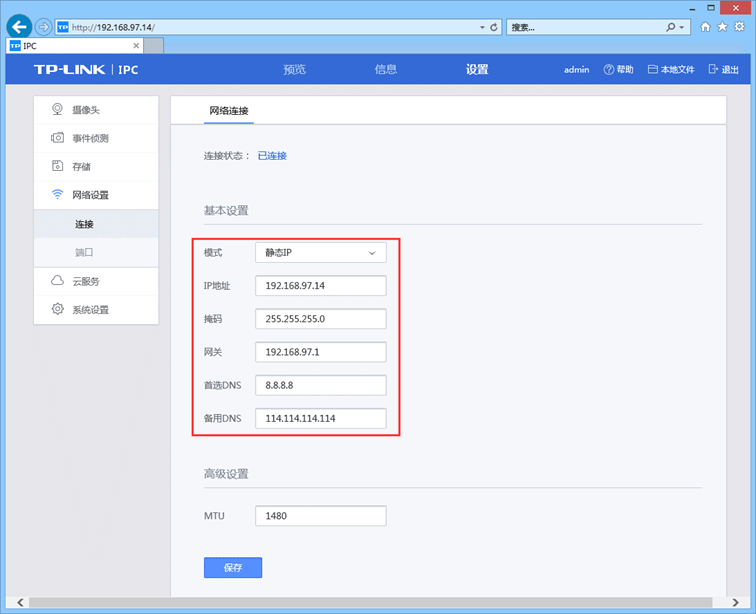The height and width of the screenshot is (614, 756).
Task: Click refresh icon in address bar
Action: [x=494, y=27]
